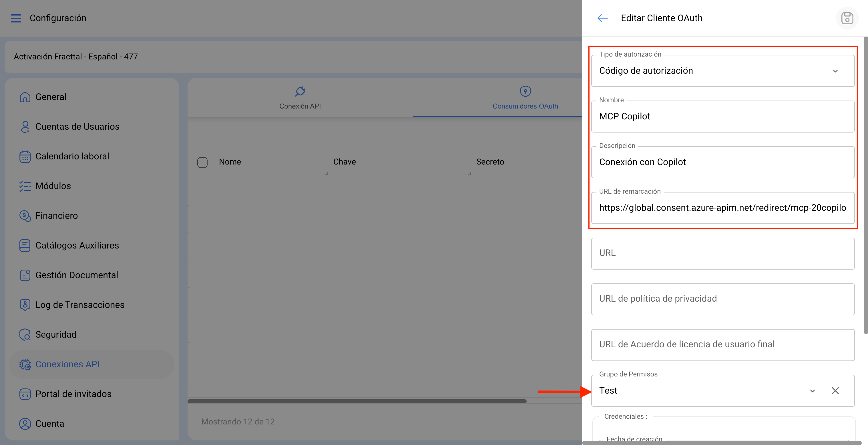The image size is (868, 445).
Task: Click the Mostrando 12 de 12 text
Action: 238,422
